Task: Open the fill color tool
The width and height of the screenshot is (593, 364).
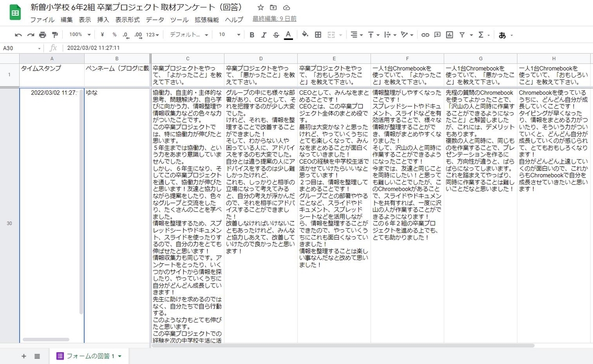Action: tap(304, 35)
